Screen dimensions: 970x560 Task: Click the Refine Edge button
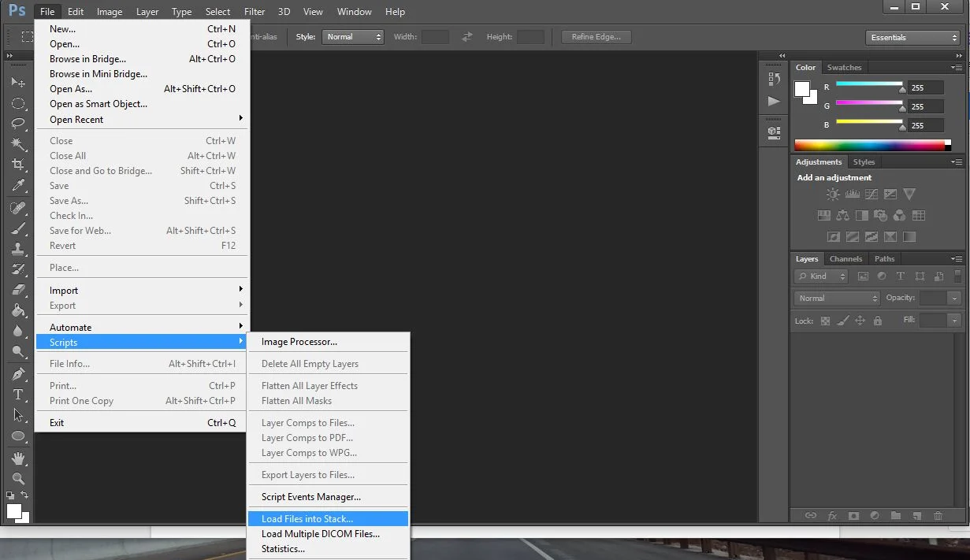tap(596, 37)
